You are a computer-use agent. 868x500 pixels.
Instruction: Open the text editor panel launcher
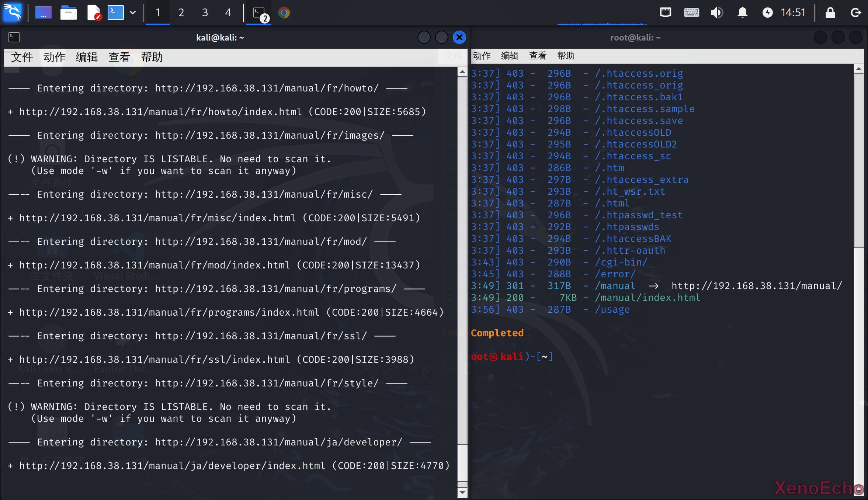tap(94, 13)
